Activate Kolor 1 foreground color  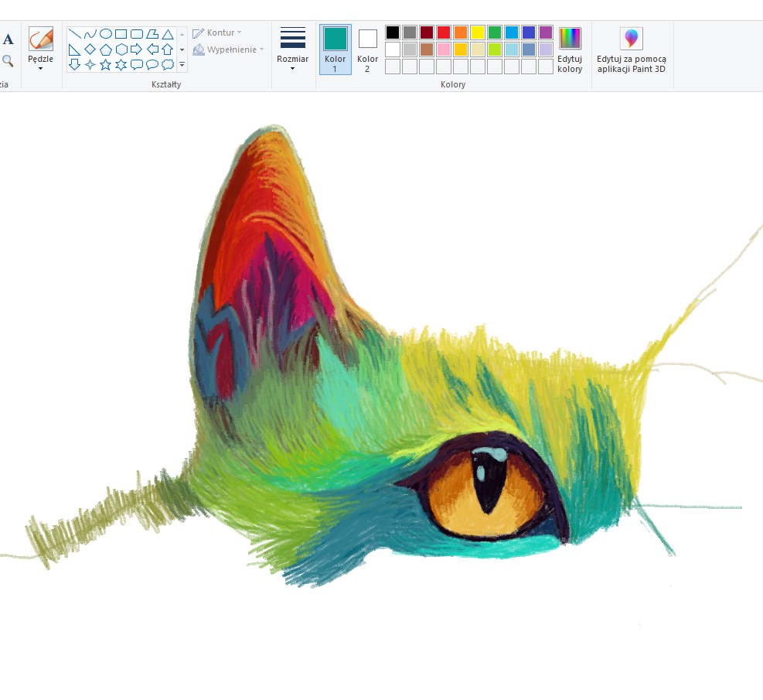[335, 50]
